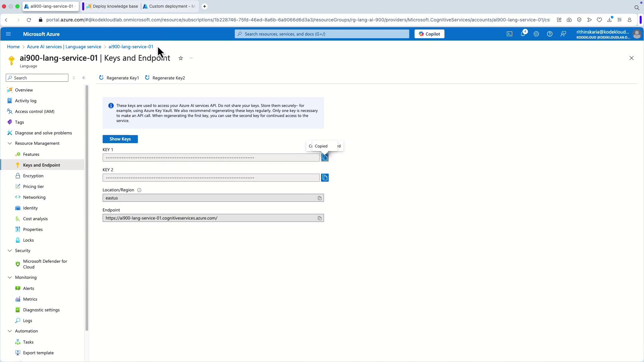Open Encryption in sidebar
The height and width of the screenshot is (362, 644).
point(33,176)
